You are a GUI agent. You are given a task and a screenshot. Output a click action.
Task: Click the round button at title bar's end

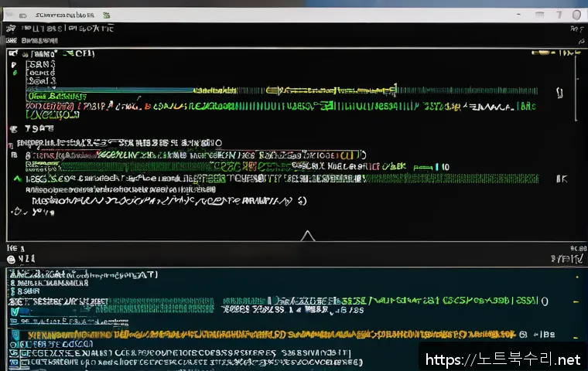click(576, 15)
